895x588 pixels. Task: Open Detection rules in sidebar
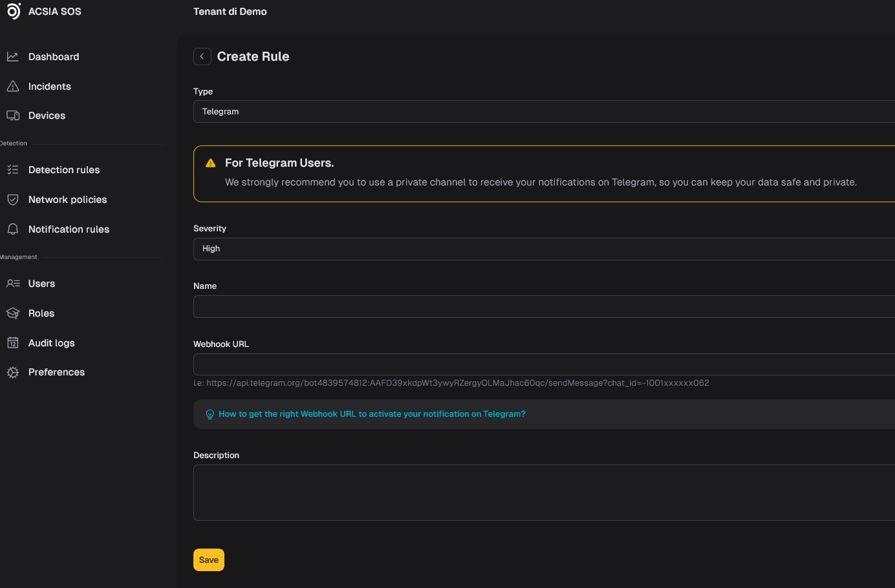[x=64, y=170]
